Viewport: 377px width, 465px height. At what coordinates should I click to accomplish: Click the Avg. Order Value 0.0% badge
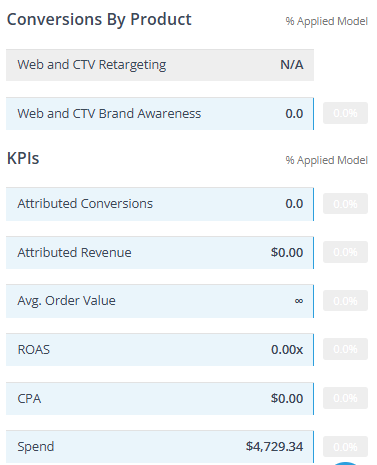[x=345, y=301]
